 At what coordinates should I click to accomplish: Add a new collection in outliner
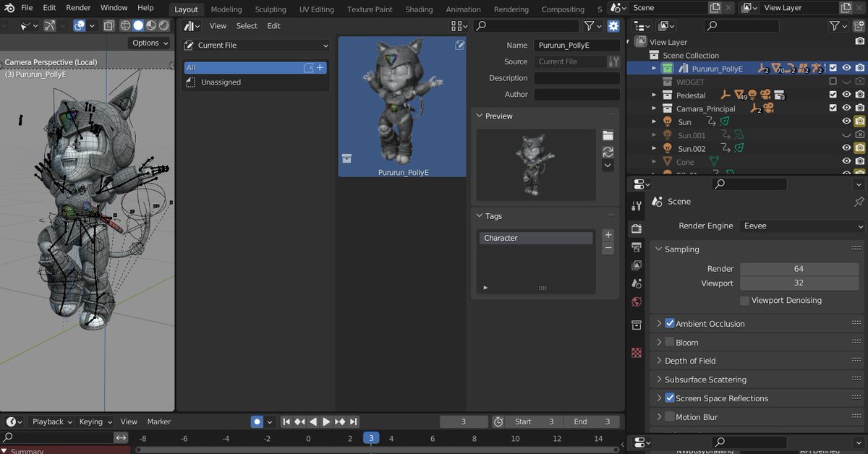click(x=859, y=26)
